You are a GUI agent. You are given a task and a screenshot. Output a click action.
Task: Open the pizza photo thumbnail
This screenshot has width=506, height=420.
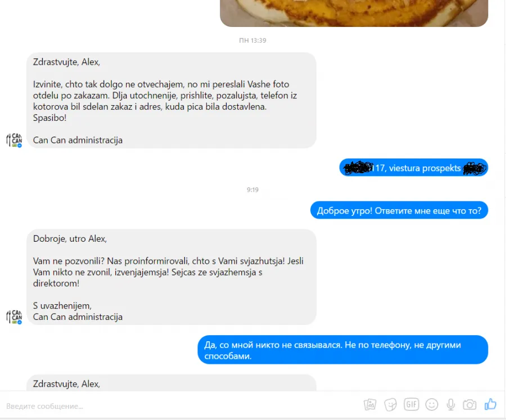354,13
